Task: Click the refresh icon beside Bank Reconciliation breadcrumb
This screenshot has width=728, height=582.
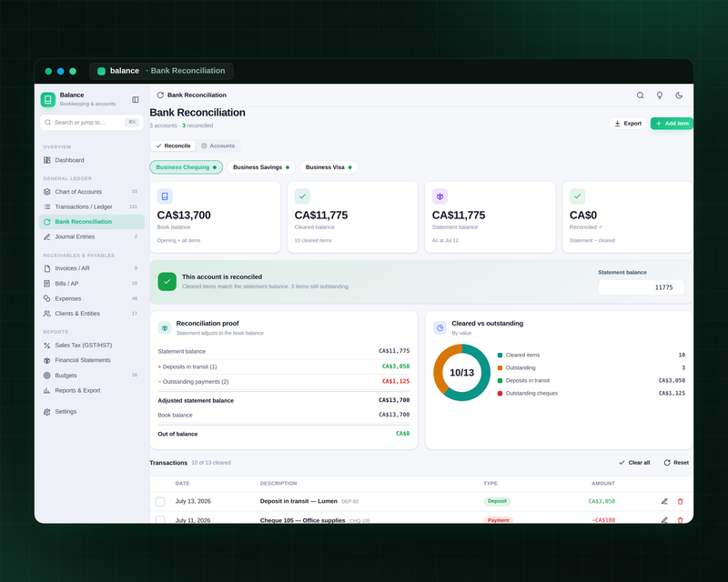Action: click(160, 95)
